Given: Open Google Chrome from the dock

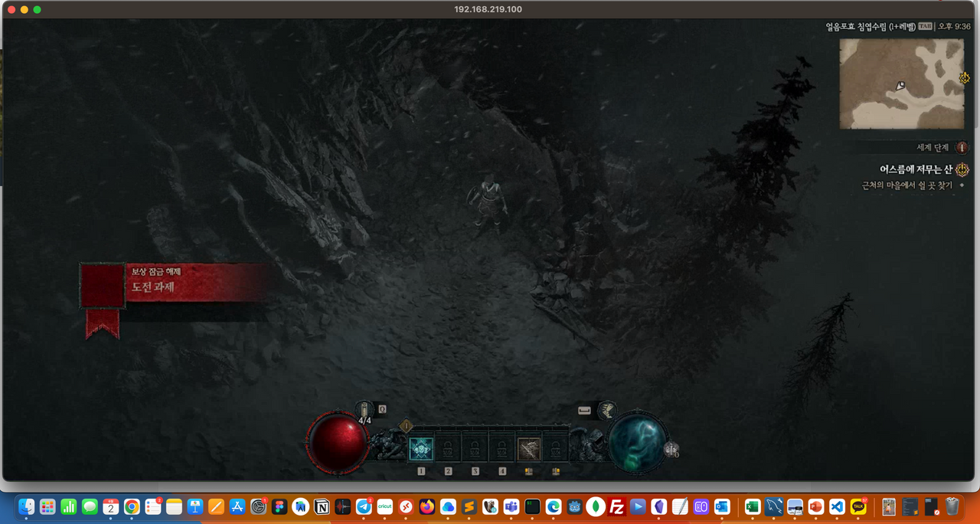Looking at the screenshot, I should point(132,506).
